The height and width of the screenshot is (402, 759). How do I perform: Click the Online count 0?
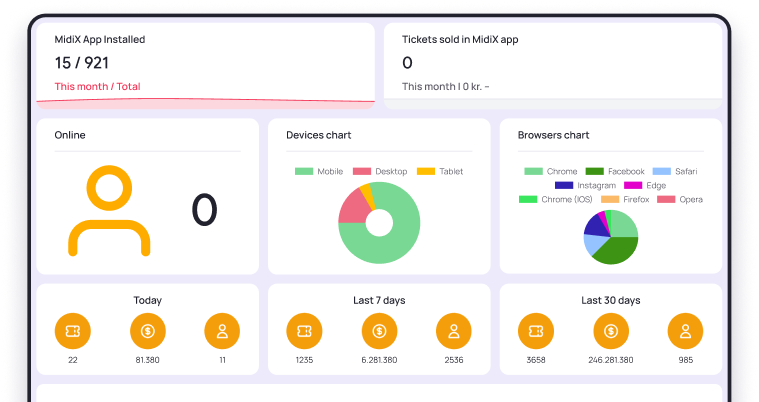(204, 210)
